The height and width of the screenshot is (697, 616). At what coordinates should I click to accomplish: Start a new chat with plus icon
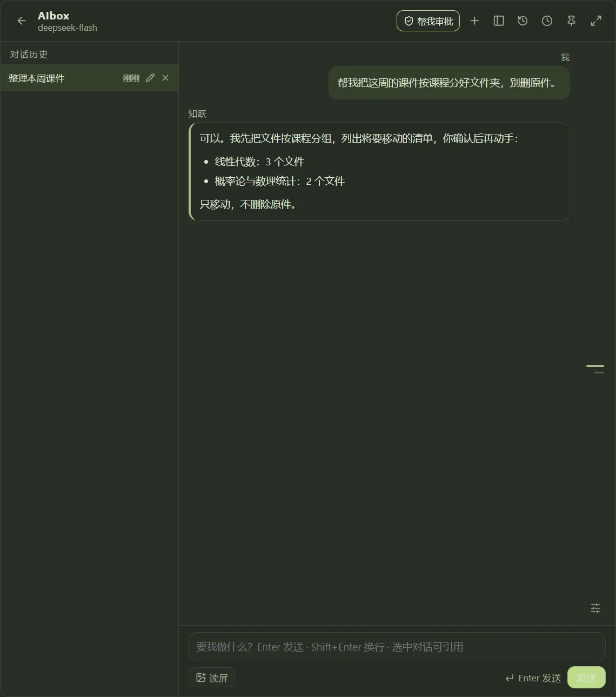(474, 21)
